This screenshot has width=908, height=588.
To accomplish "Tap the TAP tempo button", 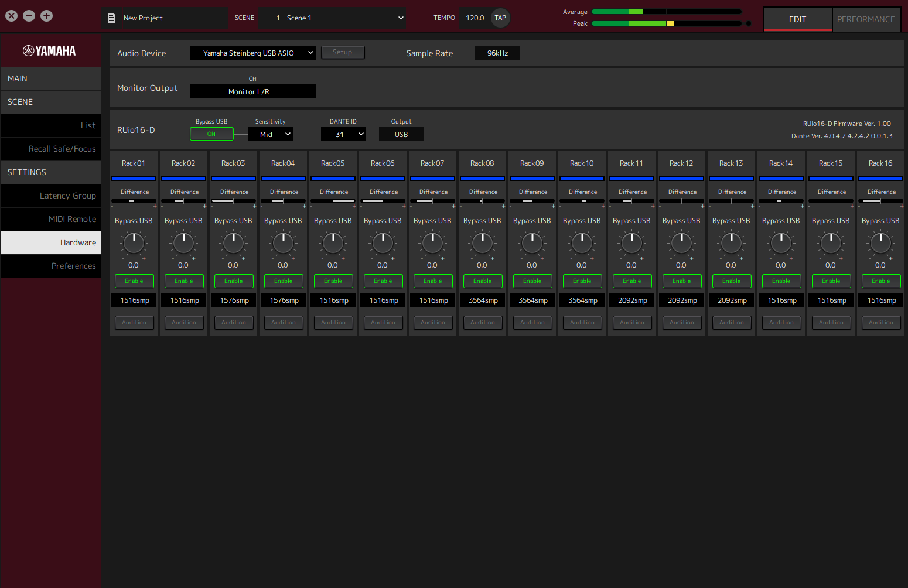I will [500, 18].
